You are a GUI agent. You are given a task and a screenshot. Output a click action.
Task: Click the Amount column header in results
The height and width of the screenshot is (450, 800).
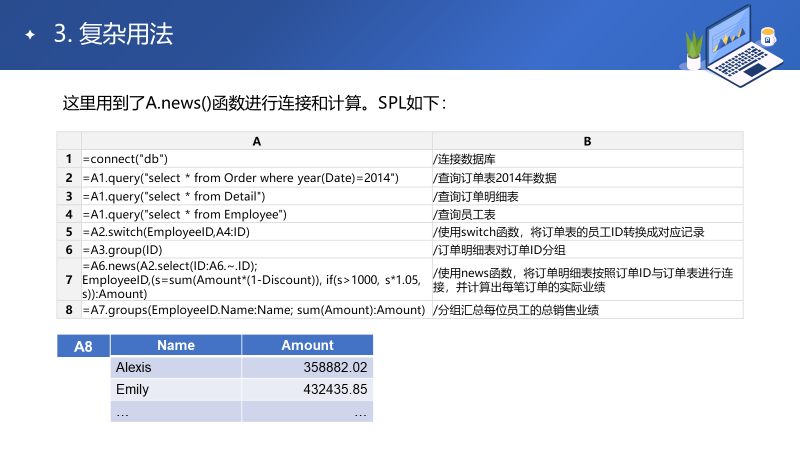(x=307, y=345)
